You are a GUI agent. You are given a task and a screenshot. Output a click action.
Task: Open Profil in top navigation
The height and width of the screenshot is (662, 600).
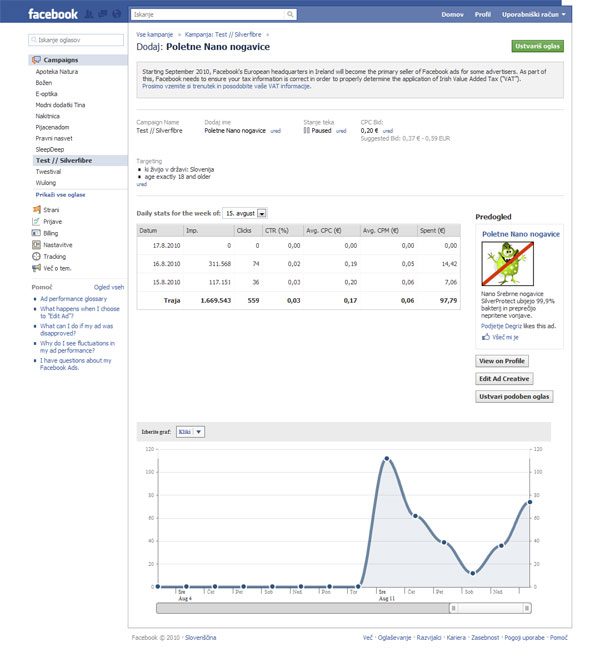pyautogui.click(x=483, y=14)
